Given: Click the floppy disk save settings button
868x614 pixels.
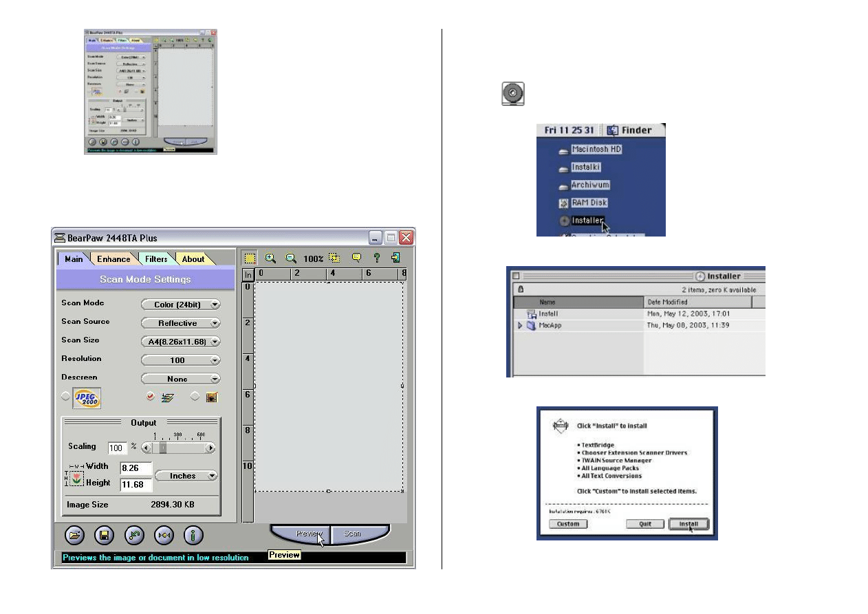Looking at the screenshot, I should 104,535.
